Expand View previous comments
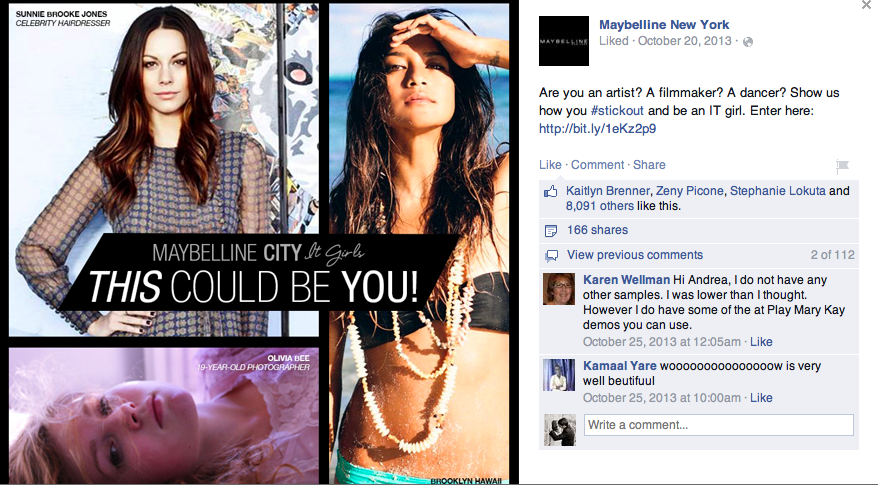 [x=634, y=255]
